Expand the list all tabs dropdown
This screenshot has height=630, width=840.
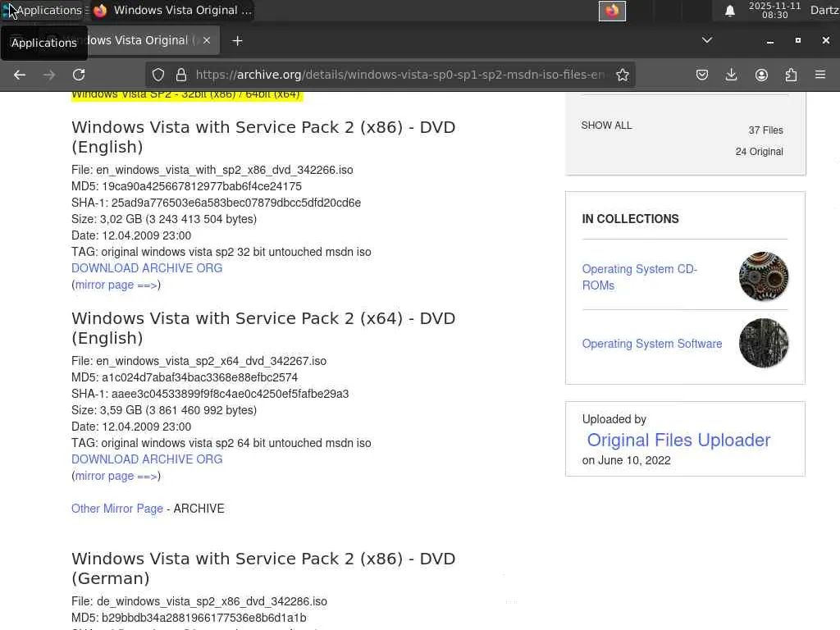(707, 40)
